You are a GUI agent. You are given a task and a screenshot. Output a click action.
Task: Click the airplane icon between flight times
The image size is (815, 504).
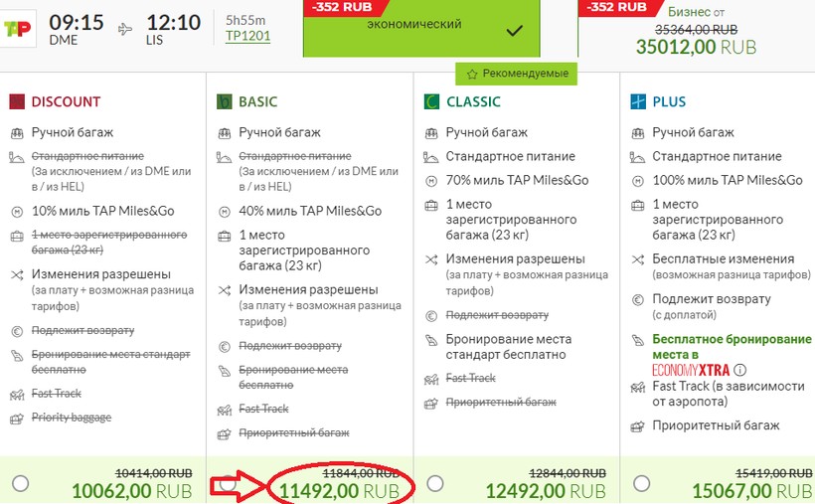[125, 29]
